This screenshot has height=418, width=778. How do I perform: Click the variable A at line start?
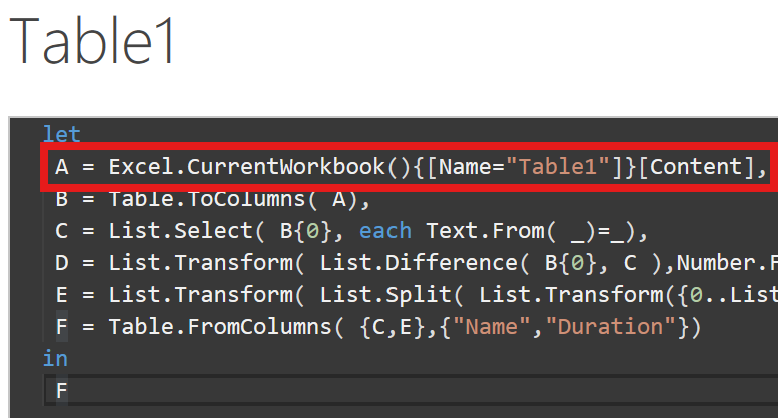click(62, 167)
